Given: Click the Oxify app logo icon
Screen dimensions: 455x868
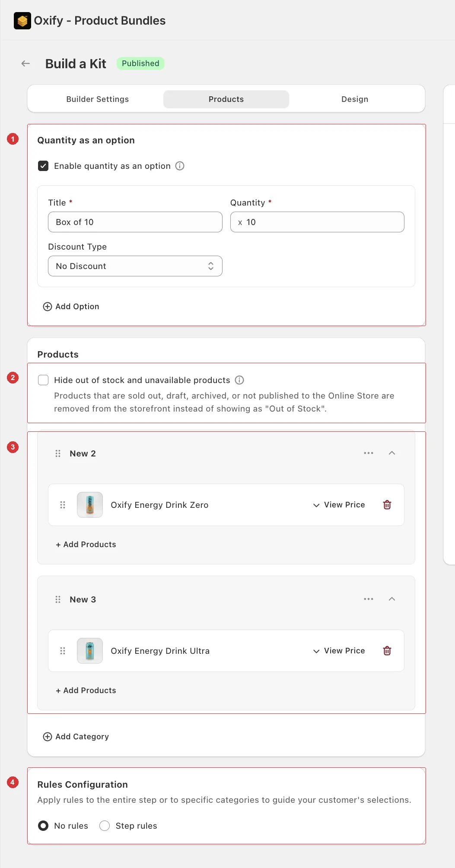Looking at the screenshot, I should (x=22, y=21).
